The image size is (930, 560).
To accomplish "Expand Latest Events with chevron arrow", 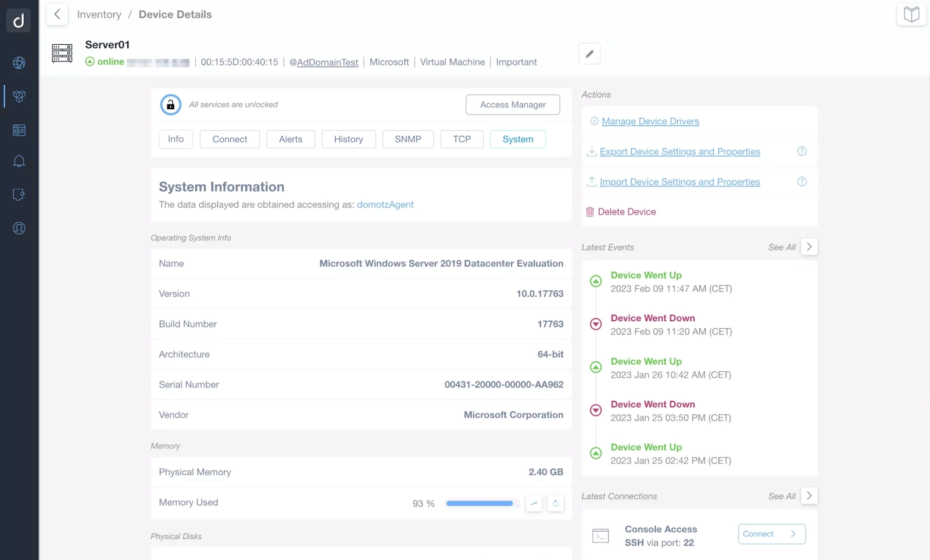I will click(x=809, y=247).
